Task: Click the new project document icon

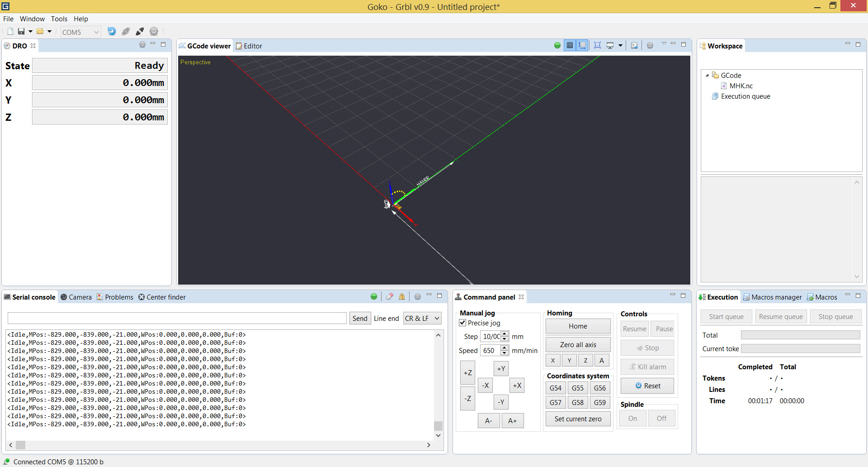Action: 10,32
